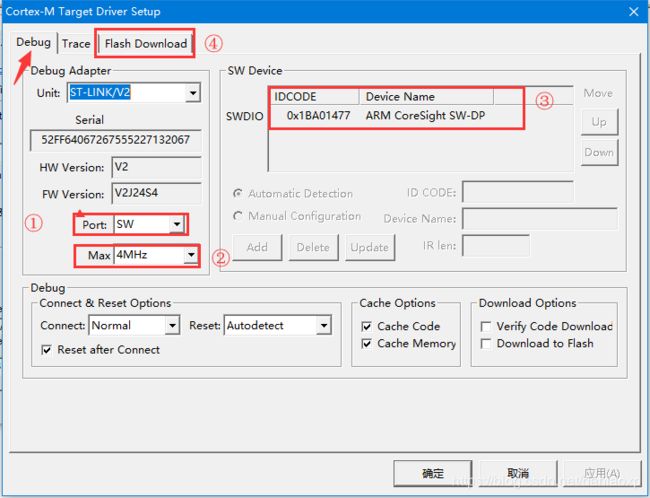Click the 应用(A) apply button
The image size is (650, 498).
[x=602, y=473]
